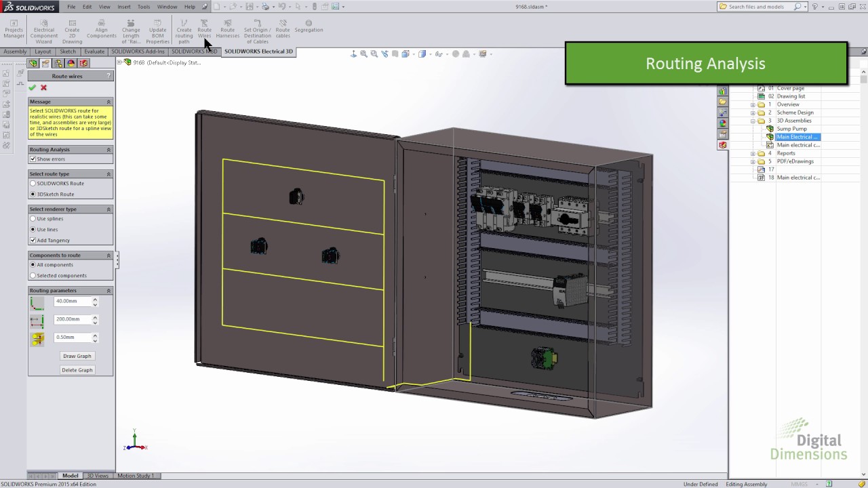868x488 pixels.
Task: Open the SOLIDWORKS Electrical task pane tab
Action: tap(723, 145)
